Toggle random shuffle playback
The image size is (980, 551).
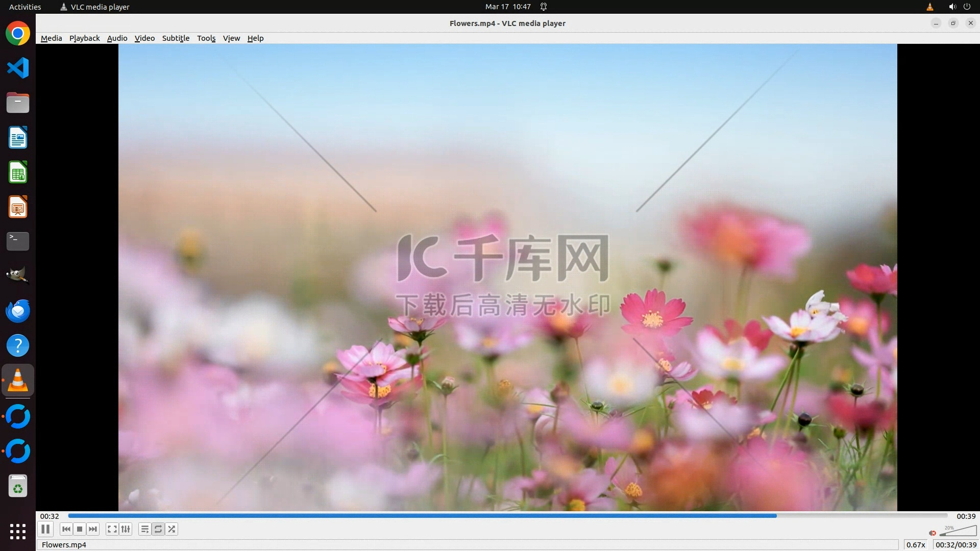172,529
